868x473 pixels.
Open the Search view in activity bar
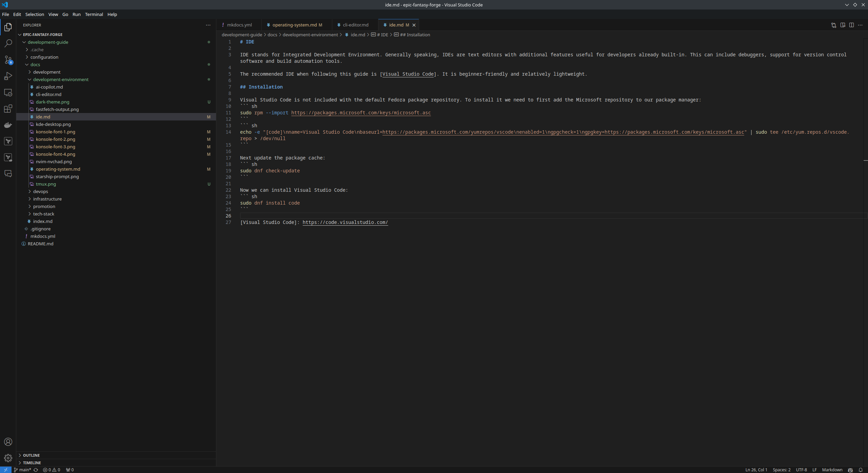coord(8,43)
